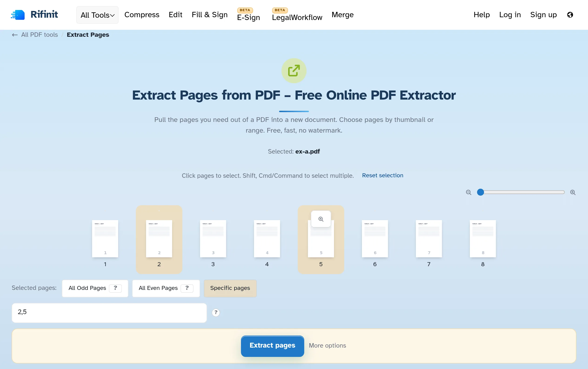Click the Rifinit logo
This screenshot has width=588, height=369.
[x=34, y=15]
